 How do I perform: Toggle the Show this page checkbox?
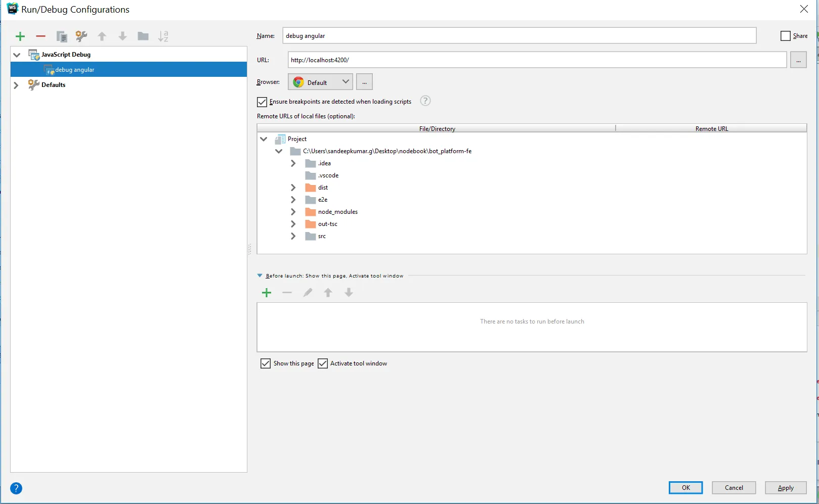tap(266, 363)
